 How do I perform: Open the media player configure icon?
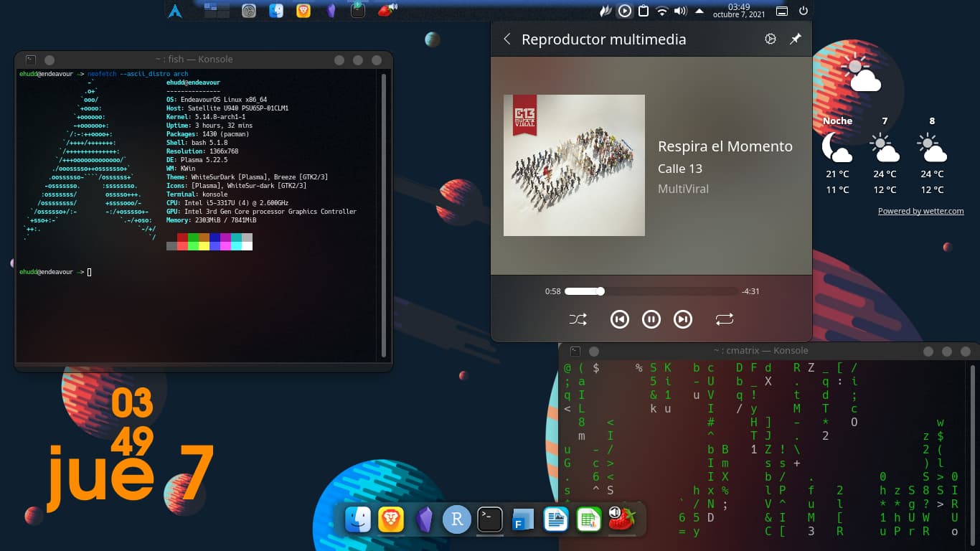tap(771, 39)
